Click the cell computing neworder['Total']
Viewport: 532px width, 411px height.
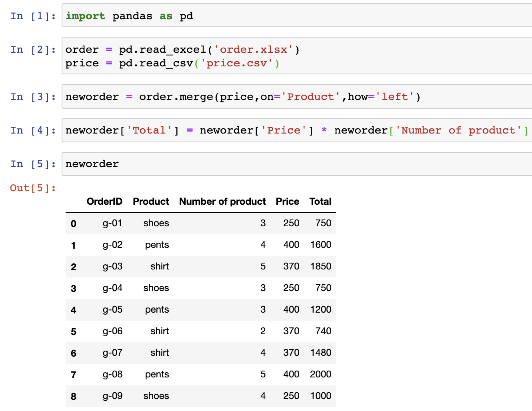pos(297,130)
